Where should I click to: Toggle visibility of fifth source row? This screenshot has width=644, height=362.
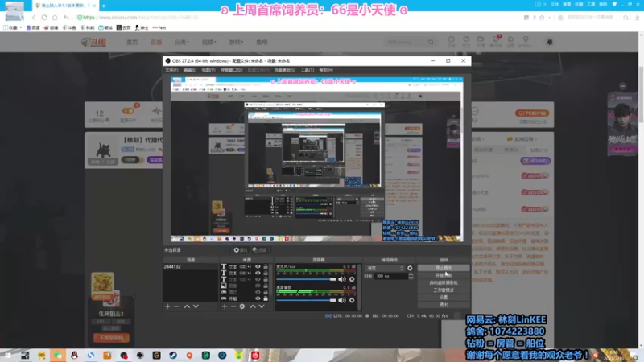pos(258,292)
